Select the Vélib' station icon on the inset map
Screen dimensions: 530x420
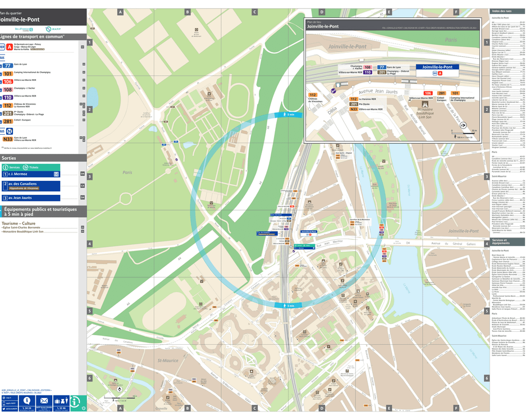click(333, 90)
